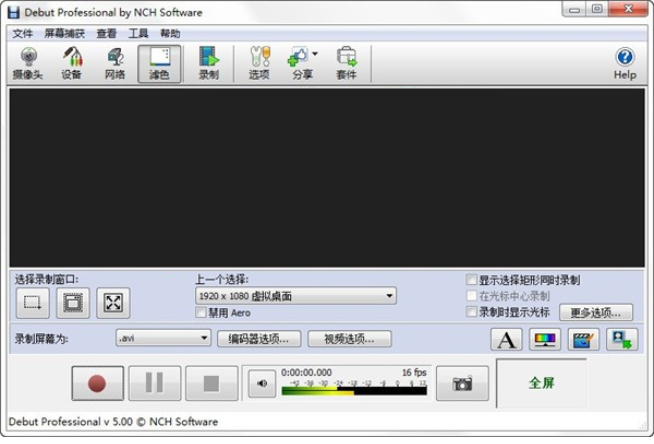The height and width of the screenshot is (444, 654).
Task: Open the 文件 menu
Action: [22, 33]
